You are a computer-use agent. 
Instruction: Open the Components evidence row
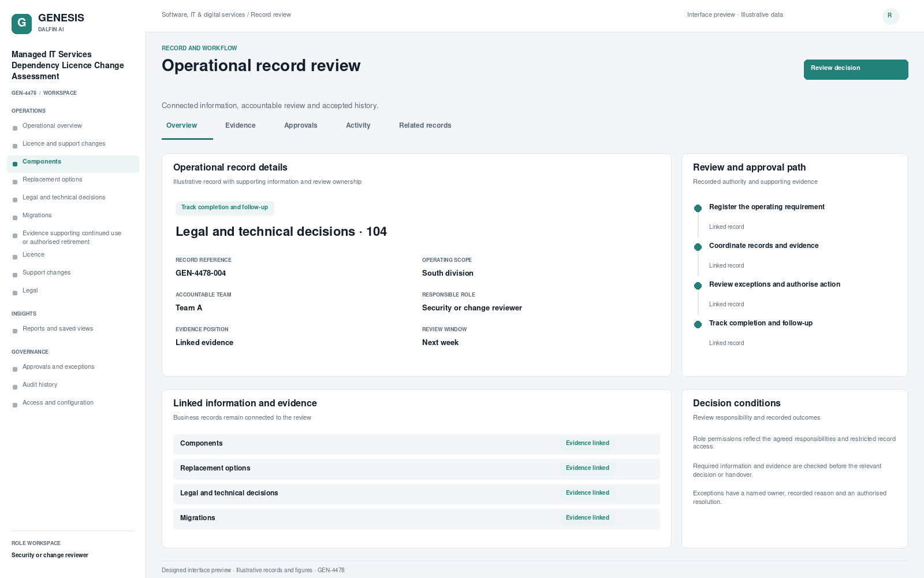pos(416,444)
